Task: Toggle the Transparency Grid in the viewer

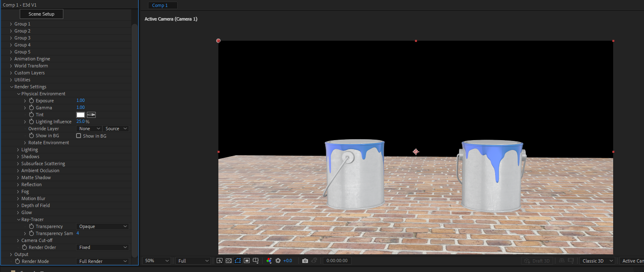Action: pos(229,260)
